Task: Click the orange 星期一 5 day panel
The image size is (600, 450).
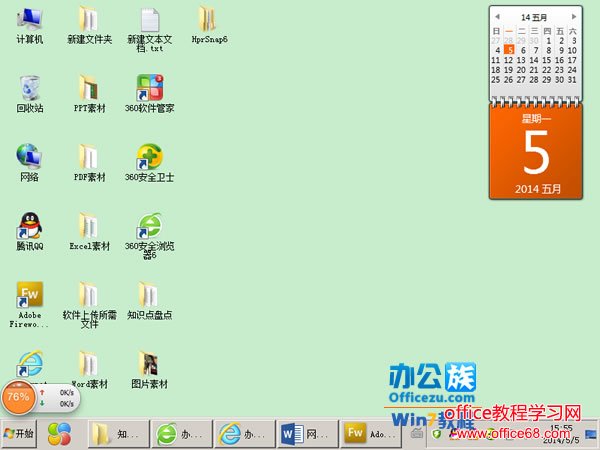Action: [536, 152]
